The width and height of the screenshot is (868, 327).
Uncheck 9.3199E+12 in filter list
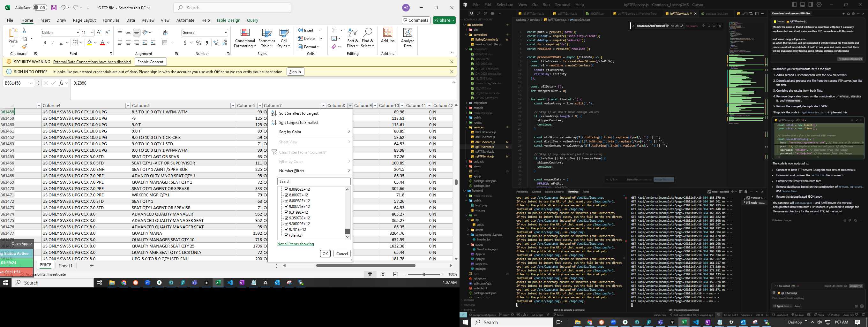coord(287,212)
